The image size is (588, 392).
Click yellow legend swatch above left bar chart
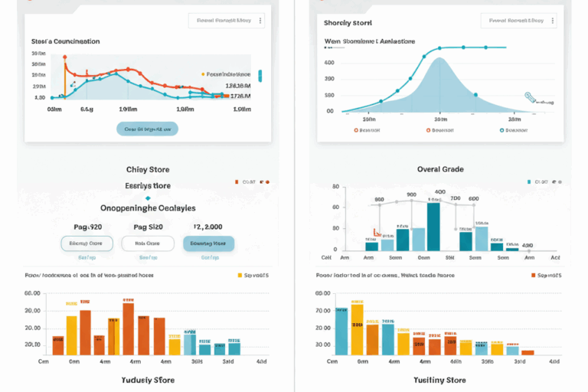240,275
